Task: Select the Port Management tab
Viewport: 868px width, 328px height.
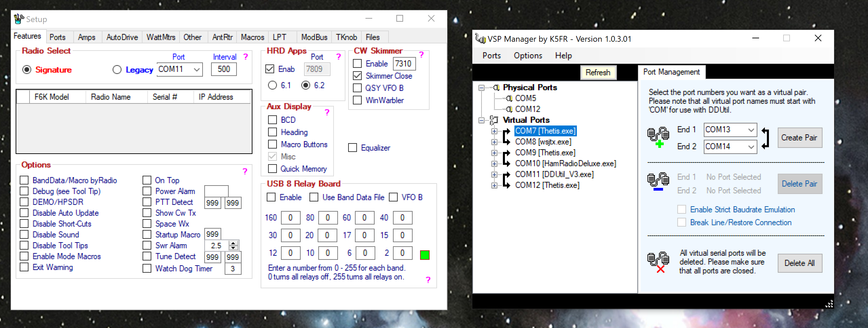Action: pos(672,72)
